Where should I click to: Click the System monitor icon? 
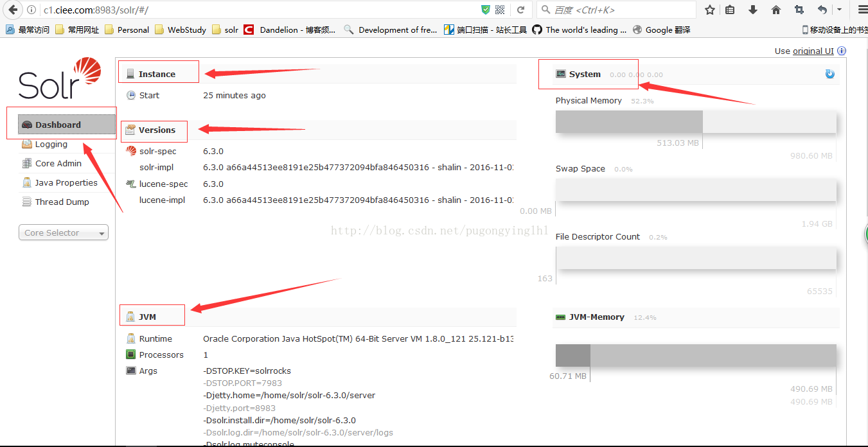[561, 74]
